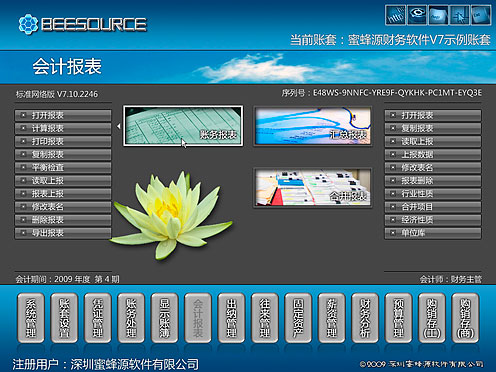This screenshot has height=372, width=496.
Task: Click the ©2009 copyright text
Action: tap(422, 364)
